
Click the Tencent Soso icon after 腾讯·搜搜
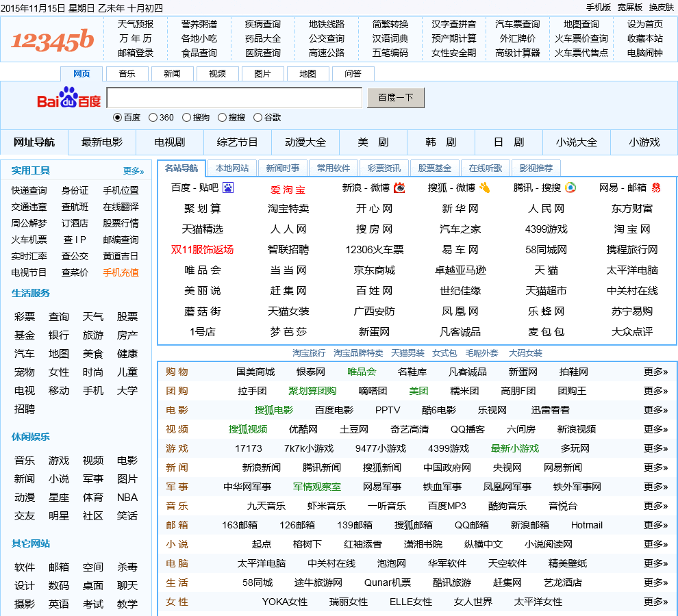coord(570,188)
